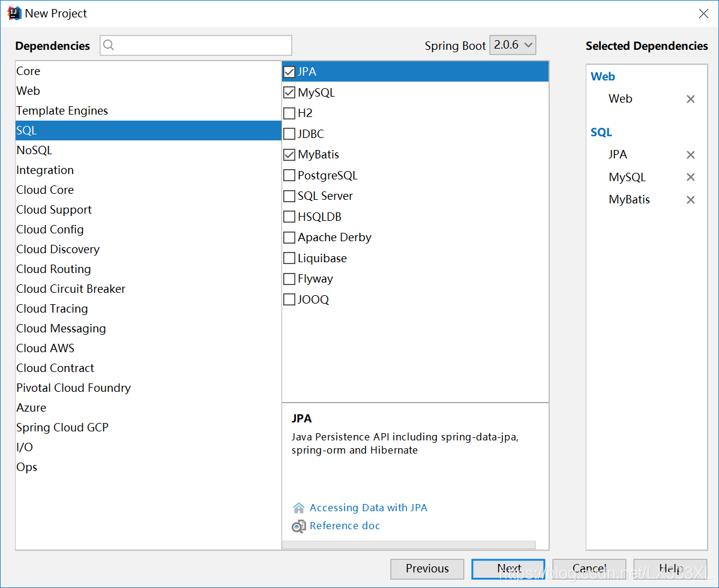719x588 pixels.
Task: Click MySQL entry in Selected Dependencies
Action: point(627,178)
